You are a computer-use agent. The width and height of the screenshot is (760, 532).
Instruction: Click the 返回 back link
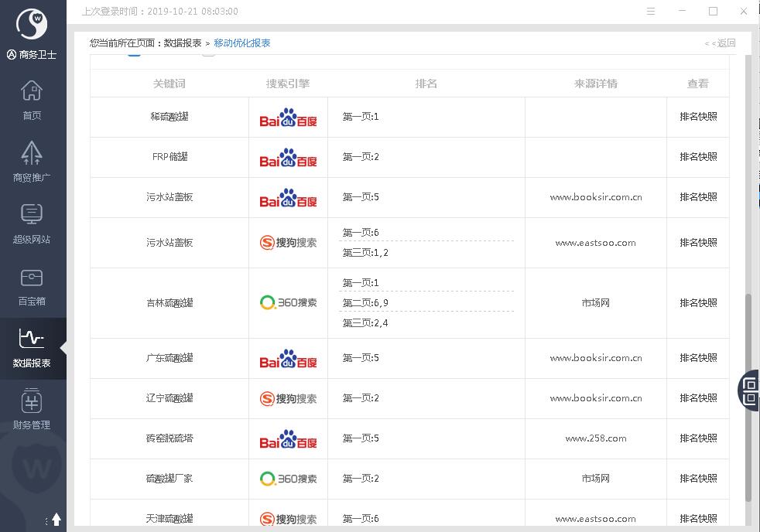click(721, 43)
